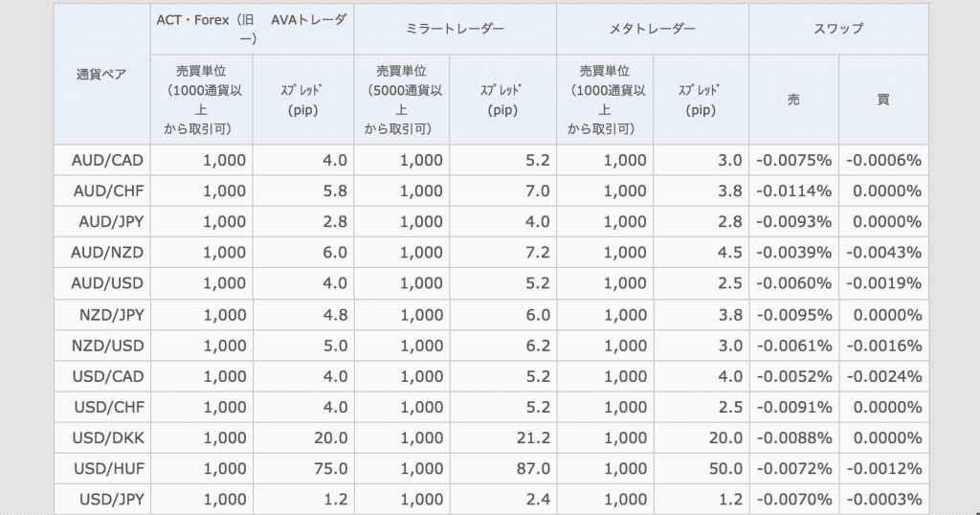The image size is (980, 515).
Task: Click the 売 swap sub-header
Action: pos(793,100)
